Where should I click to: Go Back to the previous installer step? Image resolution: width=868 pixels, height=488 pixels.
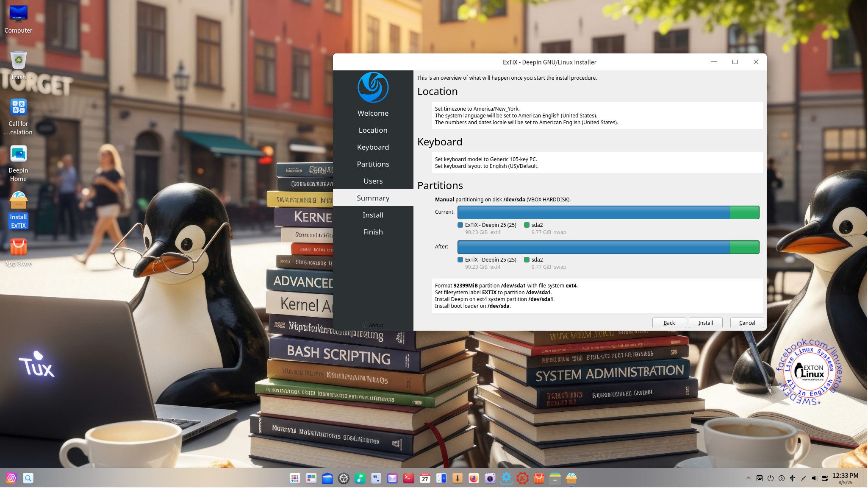click(x=669, y=323)
